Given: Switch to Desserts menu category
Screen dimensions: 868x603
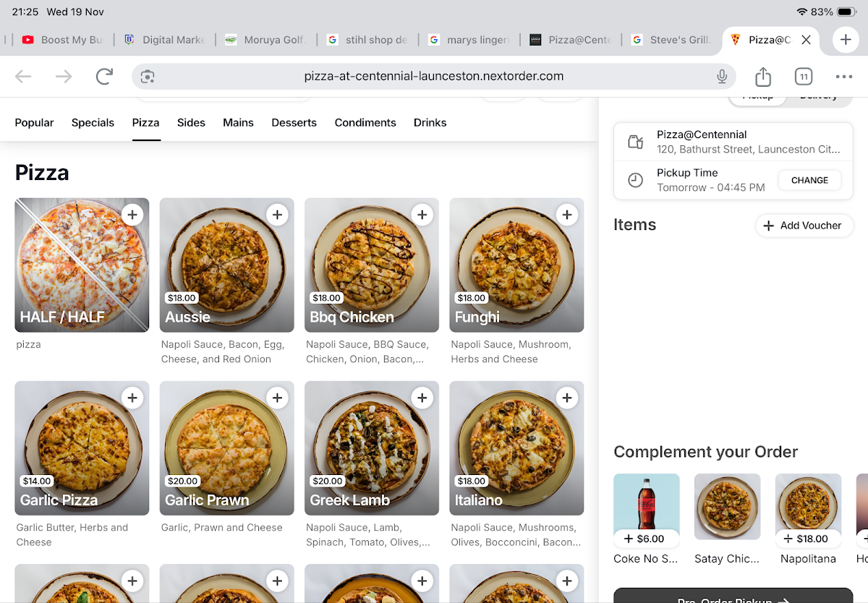Looking at the screenshot, I should coord(294,123).
